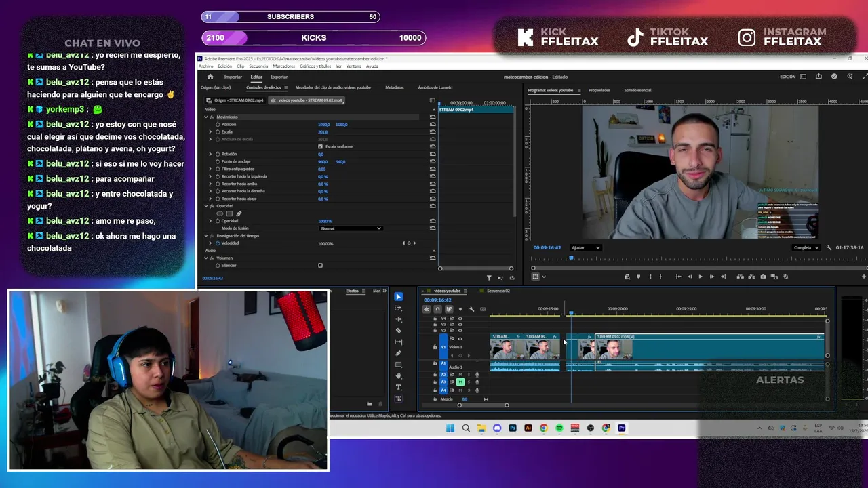Click the Windows Start button
This screenshot has width=868, height=488.
[x=450, y=428]
